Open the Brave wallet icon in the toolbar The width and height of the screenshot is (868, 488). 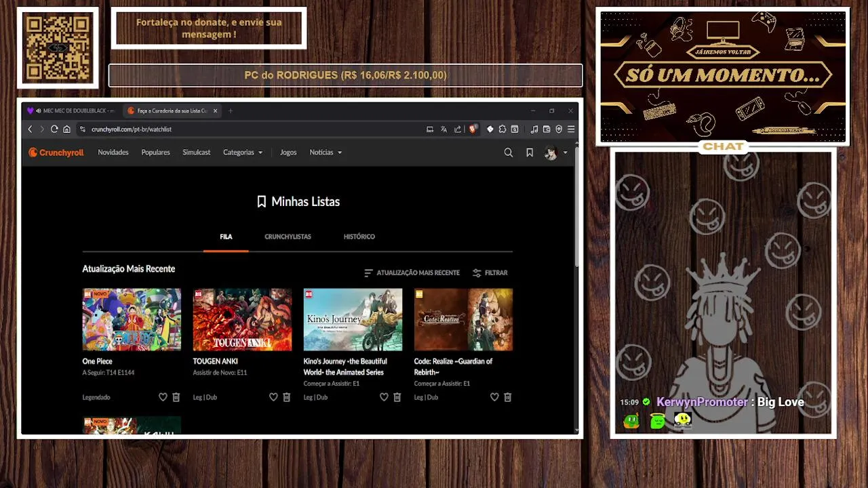click(x=547, y=129)
